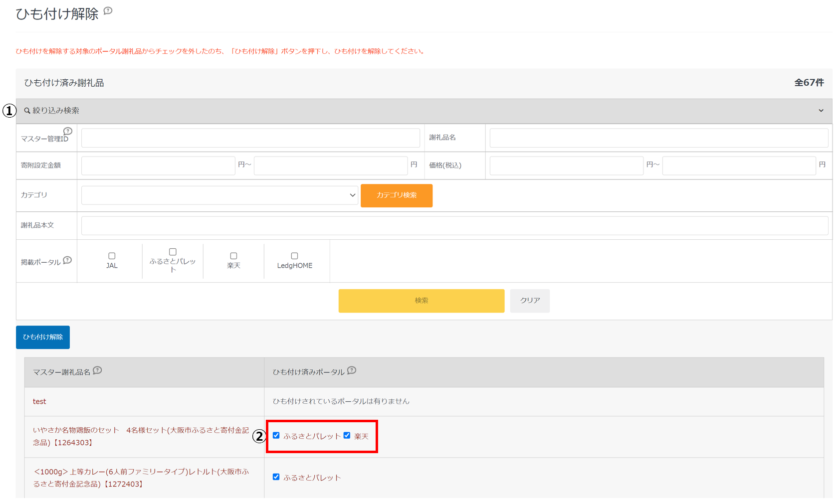
Task: Enable the 楽天 portal filter checkbox
Action: coord(233,256)
